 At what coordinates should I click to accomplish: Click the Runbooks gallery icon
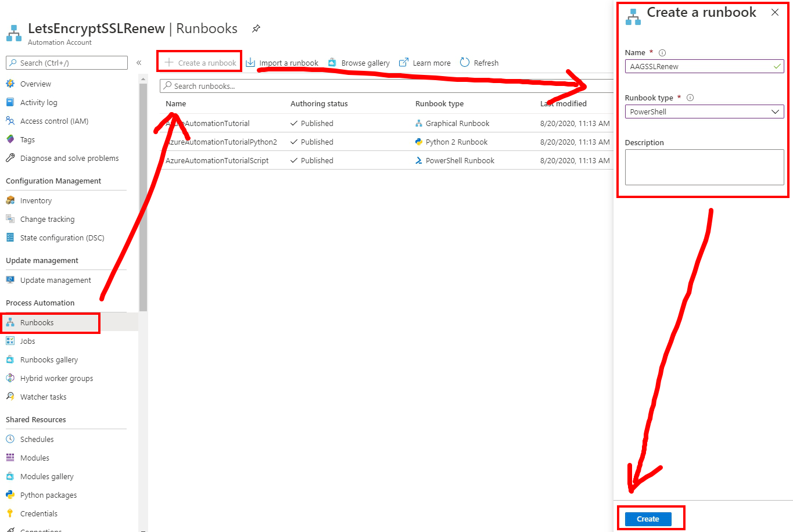(x=10, y=360)
